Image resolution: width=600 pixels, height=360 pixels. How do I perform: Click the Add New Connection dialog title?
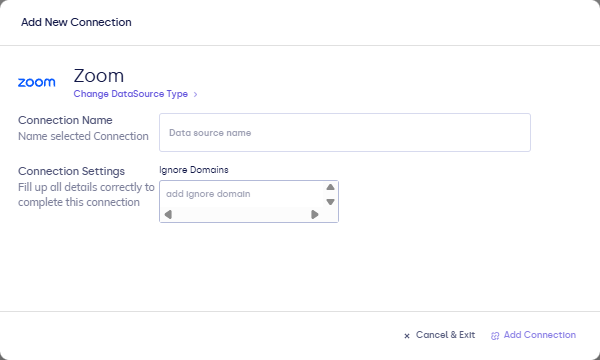[76, 22]
